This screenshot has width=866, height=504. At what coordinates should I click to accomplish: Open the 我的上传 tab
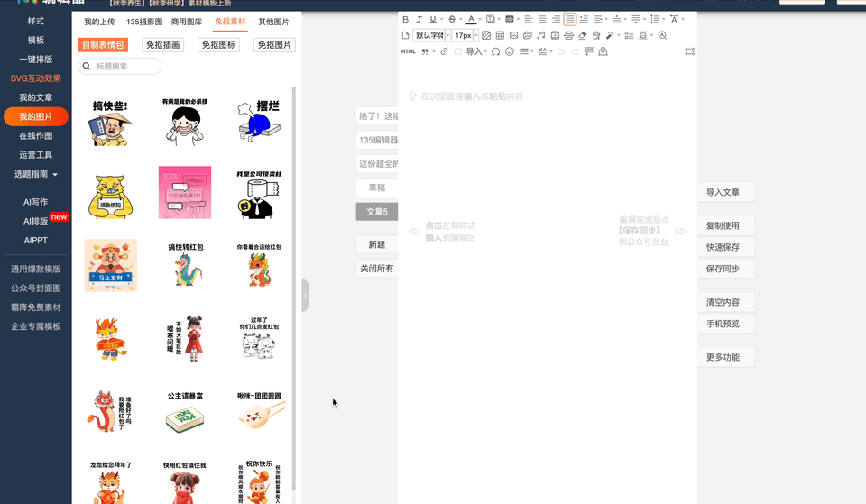(99, 21)
